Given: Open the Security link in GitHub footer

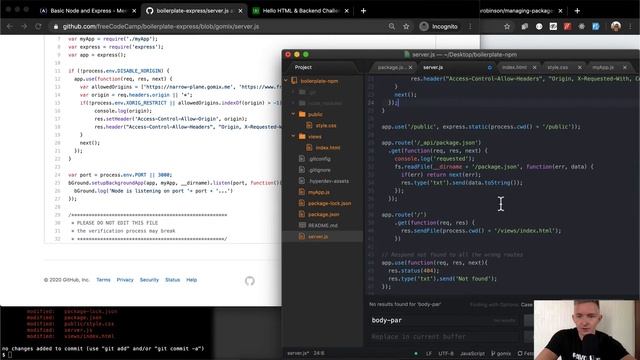Looking at the screenshot, I should pos(149,280).
